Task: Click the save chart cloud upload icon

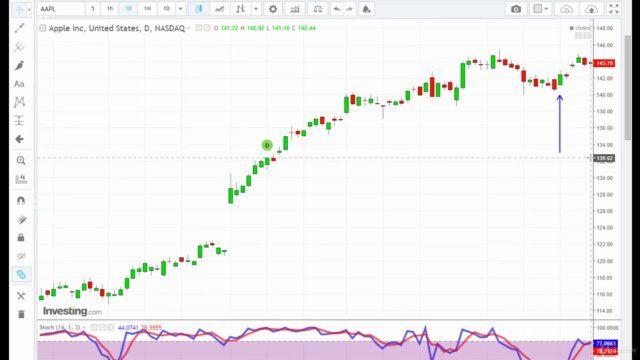Action: (591, 9)
